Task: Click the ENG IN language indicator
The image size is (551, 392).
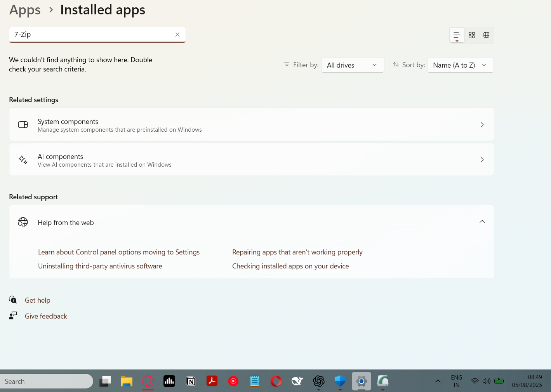Action: pyautogui.click(x=457, y=381)
